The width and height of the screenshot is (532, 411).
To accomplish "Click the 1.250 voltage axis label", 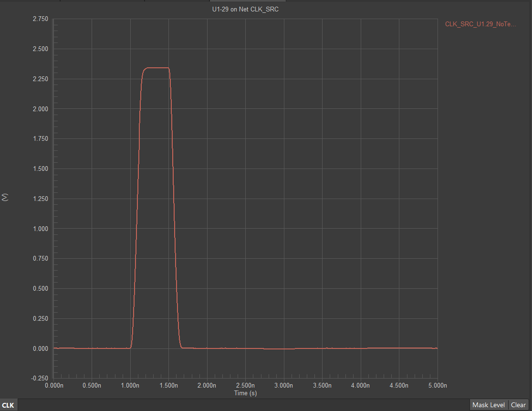I will coord(40,199).
